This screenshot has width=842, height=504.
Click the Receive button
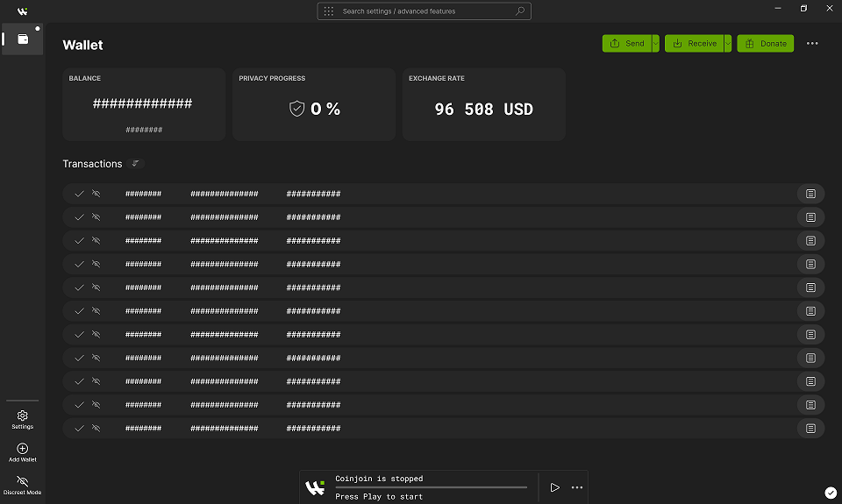695,44
